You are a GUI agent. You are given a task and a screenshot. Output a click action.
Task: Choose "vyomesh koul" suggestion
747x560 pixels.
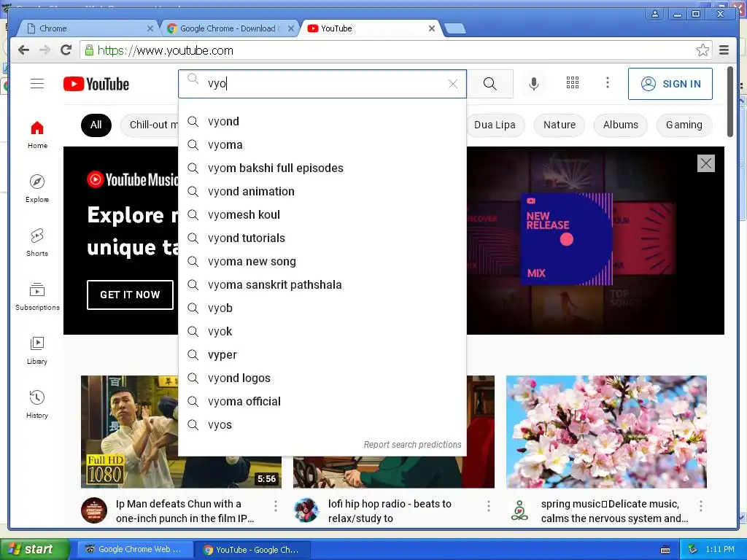(322, 215)
